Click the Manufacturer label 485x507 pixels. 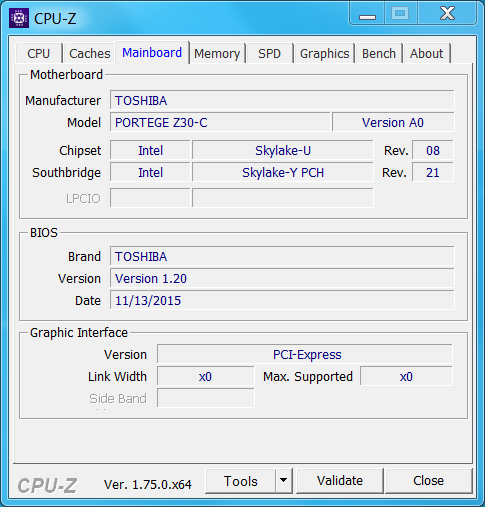63,100
